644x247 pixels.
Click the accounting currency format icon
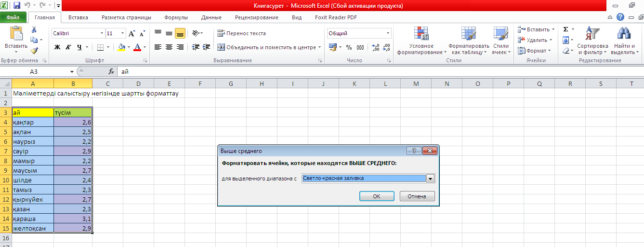tap(333, 47)
